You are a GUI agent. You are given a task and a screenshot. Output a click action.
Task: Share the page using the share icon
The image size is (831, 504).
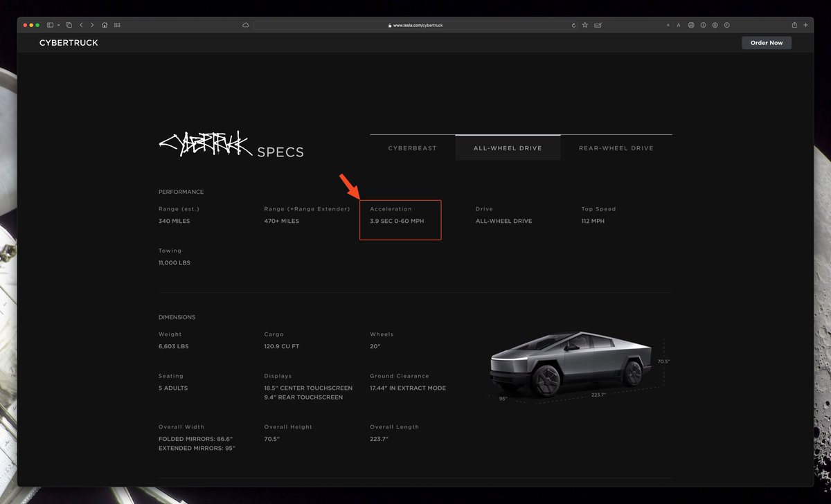[794, 25]
